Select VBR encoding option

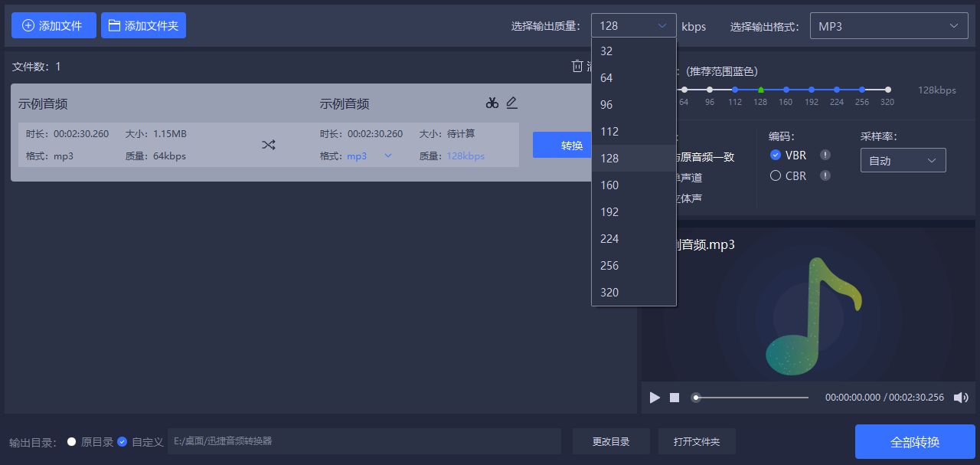776,155
